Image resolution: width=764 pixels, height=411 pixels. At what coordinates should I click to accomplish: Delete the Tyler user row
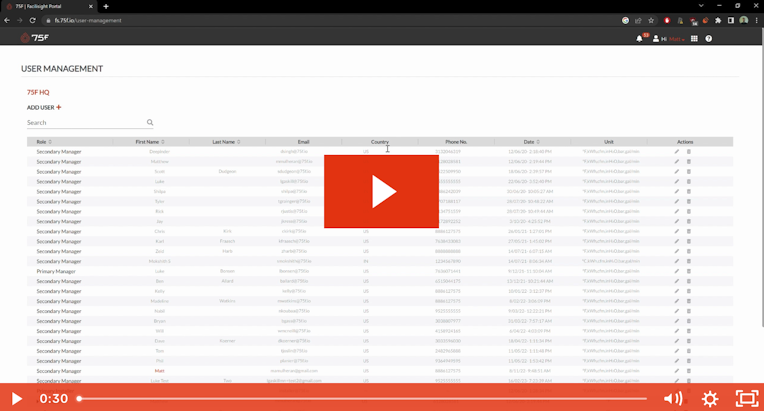[x=688, y=201]
